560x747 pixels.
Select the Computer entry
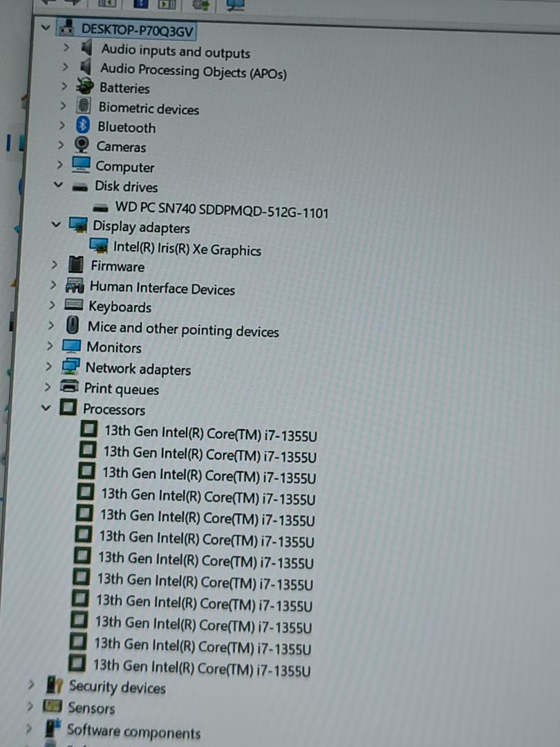pyautogui.click(x=124, y=167)
